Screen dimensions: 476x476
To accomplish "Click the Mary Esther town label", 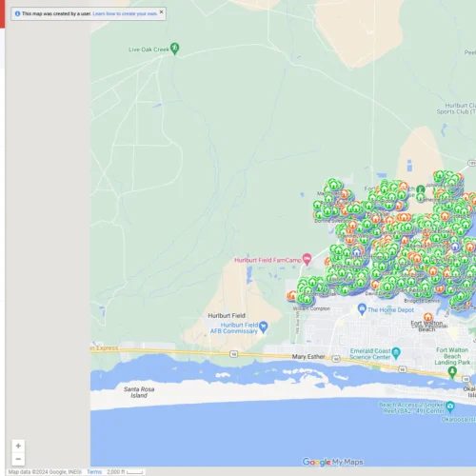I will coord(308,357).
